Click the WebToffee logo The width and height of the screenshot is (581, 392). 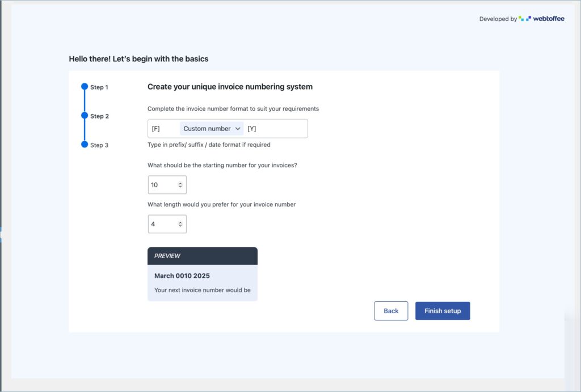point(541,19)
